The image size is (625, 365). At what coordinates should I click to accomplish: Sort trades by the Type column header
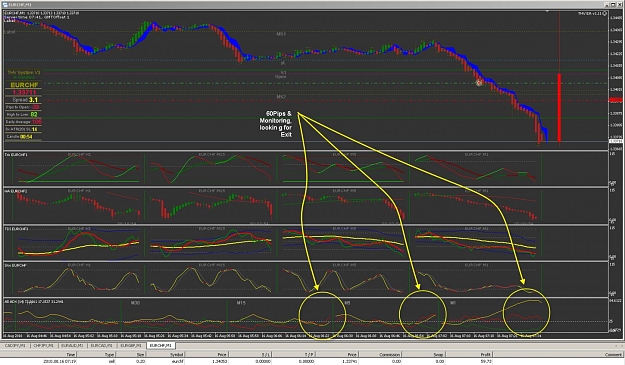point(109,354)
